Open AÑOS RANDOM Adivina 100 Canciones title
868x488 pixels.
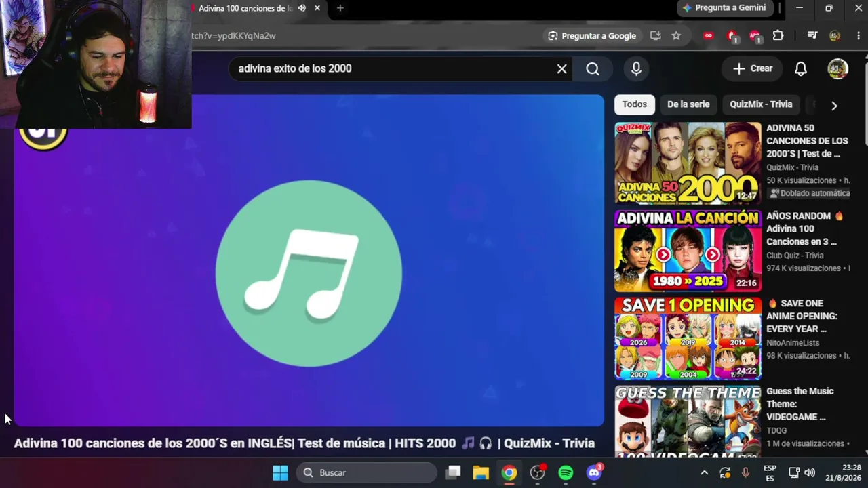coord(805,228)
